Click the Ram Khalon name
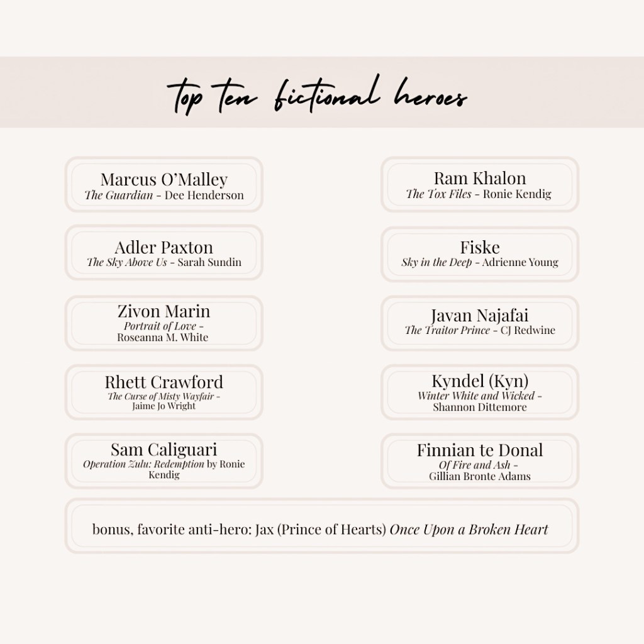The height and width of the screenshot is (644, 644). pyautogui.click(x=480, y=178)
